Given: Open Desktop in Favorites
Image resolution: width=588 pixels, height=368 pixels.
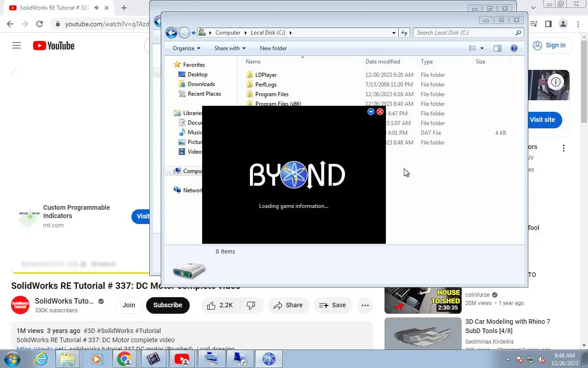Looking at the screenshot, I should point(198,75).
